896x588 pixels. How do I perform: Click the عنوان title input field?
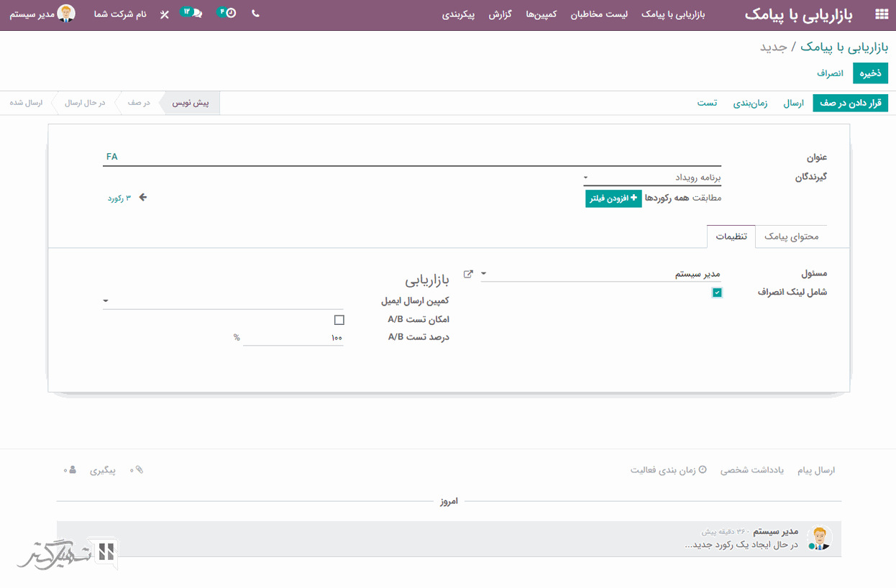[x=411, y=157]
